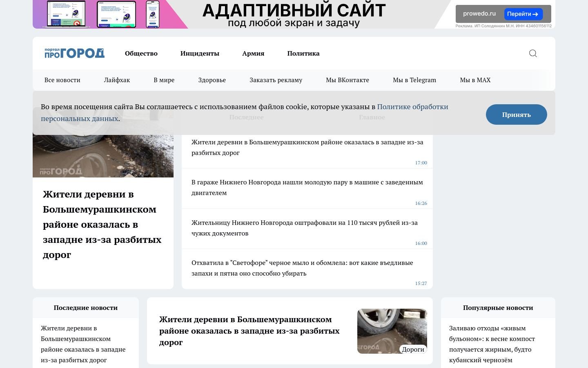Open the Политика section
The image size is (588, 368).
coord(303,53)
